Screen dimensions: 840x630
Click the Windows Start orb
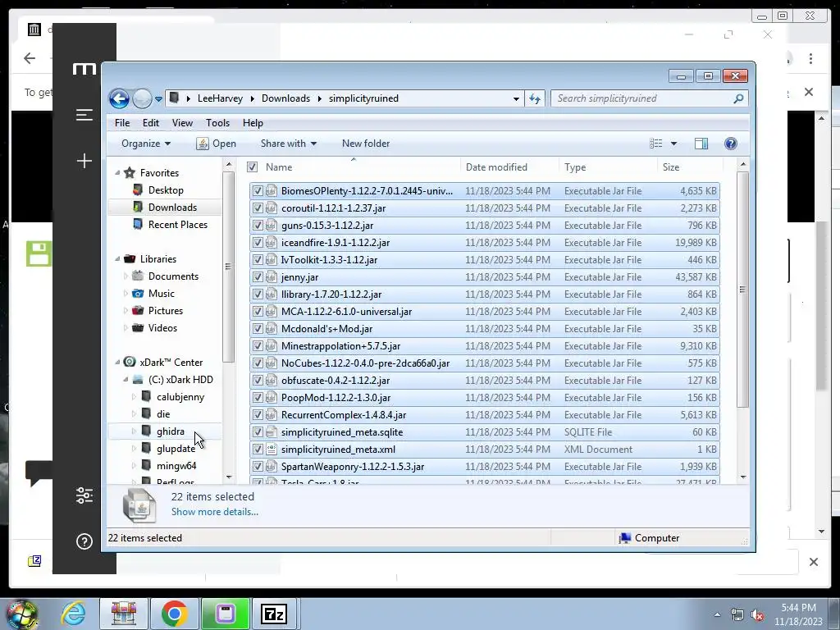(22, 614)
